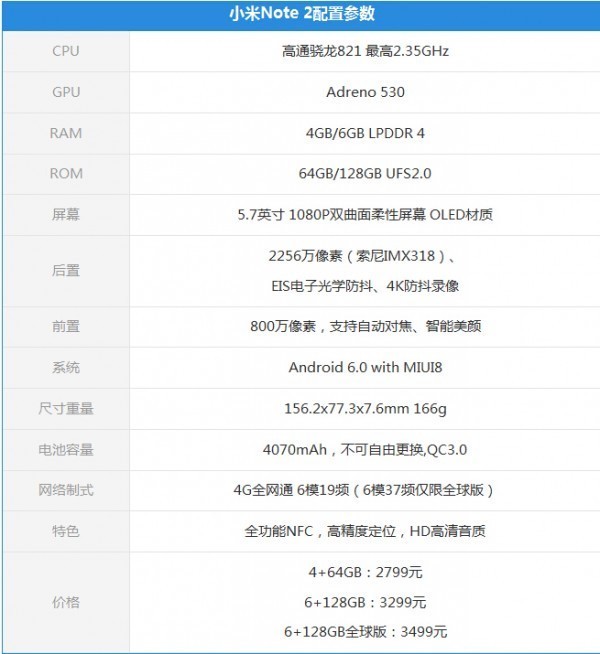Select the GPU row label
The width and height of the screenshot is (600, 654).
point(66,92)
